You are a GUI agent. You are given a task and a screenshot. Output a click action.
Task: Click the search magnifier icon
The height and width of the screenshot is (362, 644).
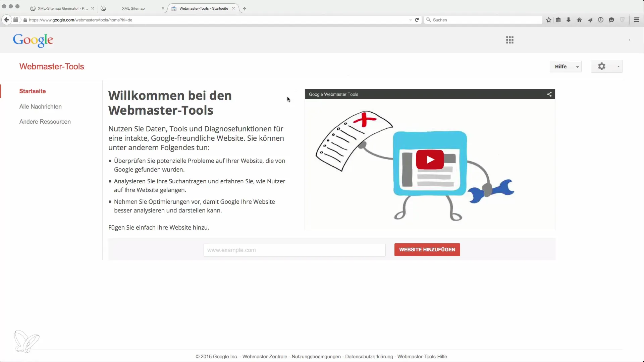click(428, 20)
